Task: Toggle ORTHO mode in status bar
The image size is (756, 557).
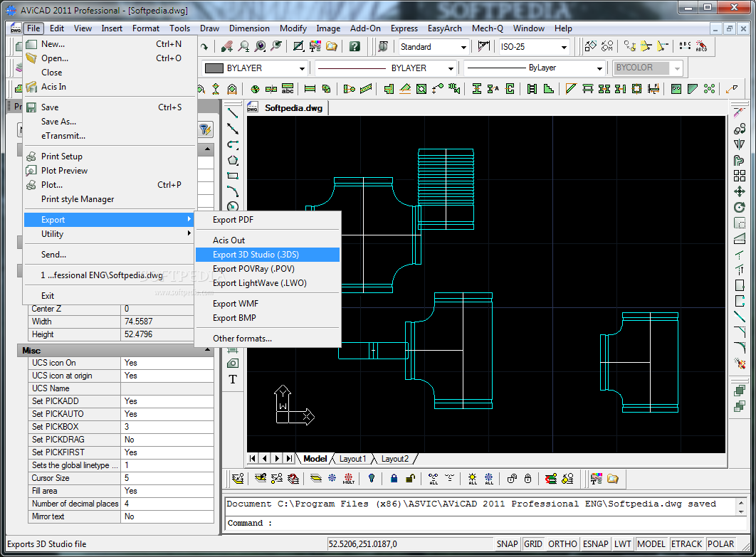Action: pyautogui.click(x=562, y=544)
